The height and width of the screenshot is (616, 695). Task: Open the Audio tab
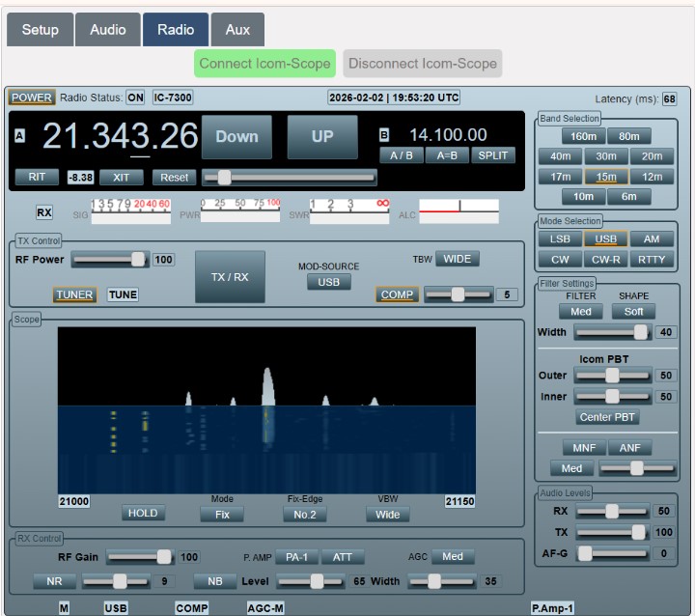tap(108, 29)
